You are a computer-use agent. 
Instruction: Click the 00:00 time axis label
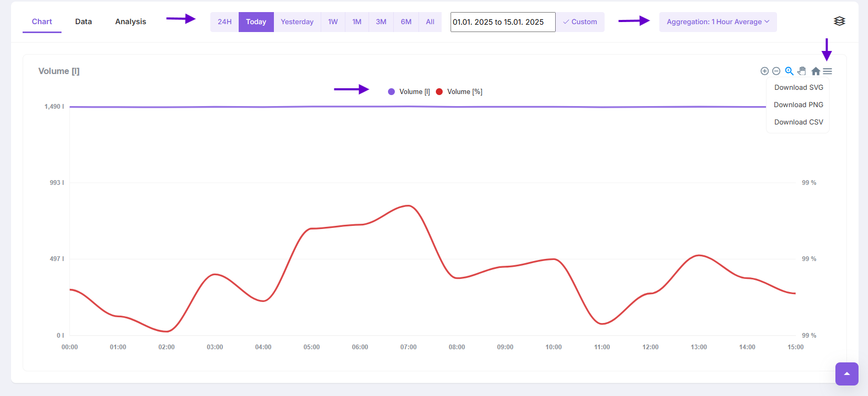click(x=69, y=347)
